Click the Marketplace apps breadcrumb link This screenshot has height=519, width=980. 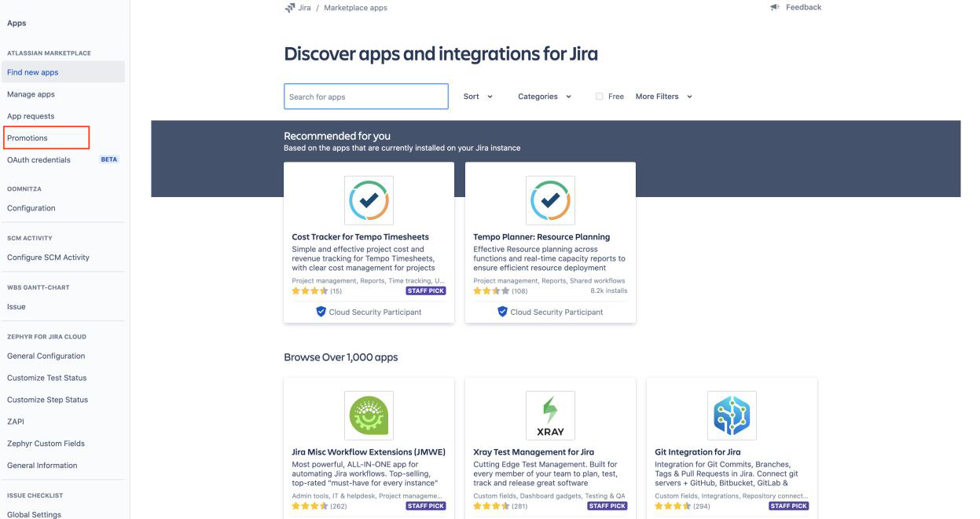coord(355,8)
